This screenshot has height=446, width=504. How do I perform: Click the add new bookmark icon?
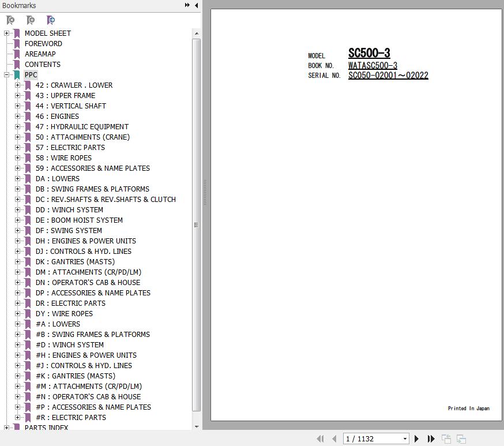31,20
